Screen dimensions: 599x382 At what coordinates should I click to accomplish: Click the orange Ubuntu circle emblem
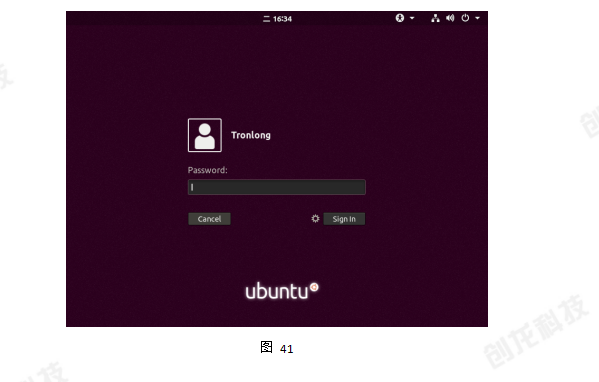coord(314,287)
